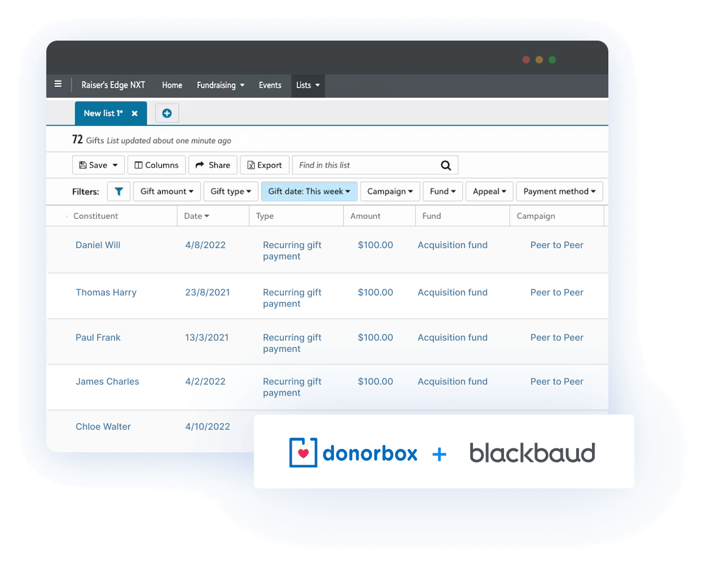The image size is (728, 582).
Task: Open Peer to Peer in Daniel Will row
Action: tap(557, 245)
